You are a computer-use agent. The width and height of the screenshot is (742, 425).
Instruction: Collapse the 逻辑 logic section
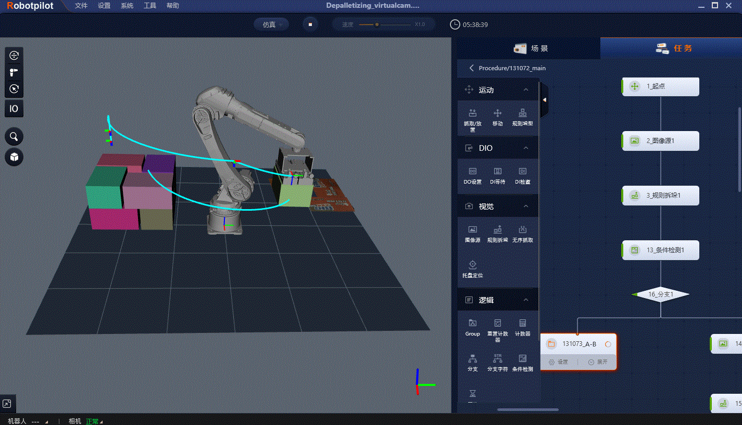526,300
